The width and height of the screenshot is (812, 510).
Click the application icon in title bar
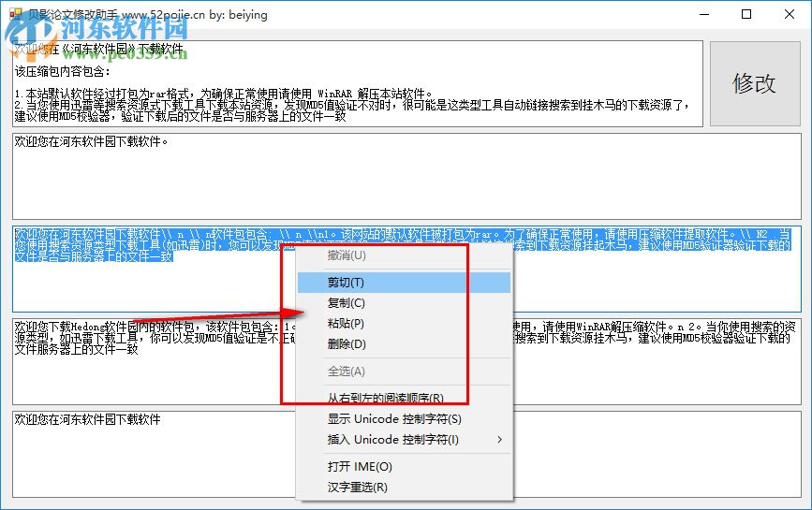16,14
